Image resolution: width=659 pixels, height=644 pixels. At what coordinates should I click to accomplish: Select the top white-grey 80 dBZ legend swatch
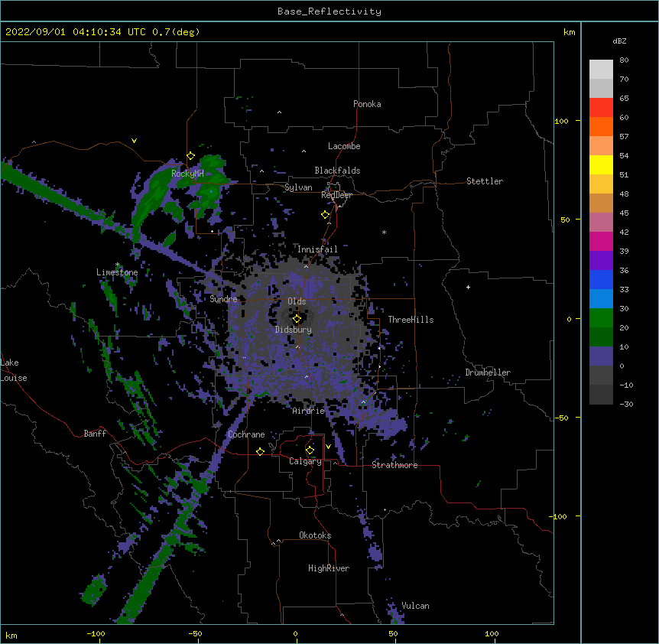[601, 70]
